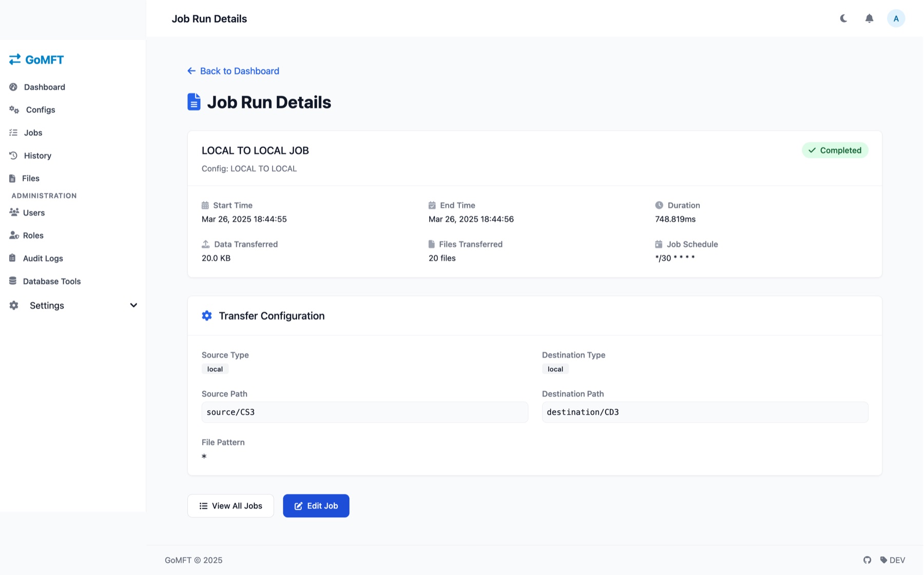Click the Source Type local badge
924x575 pixels.
(x=215, y=369)
